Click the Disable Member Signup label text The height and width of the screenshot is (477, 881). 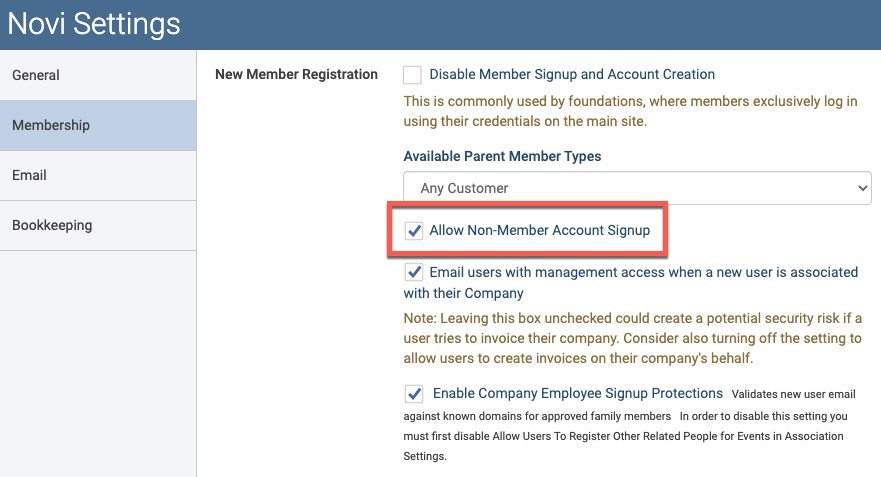(572, 74)
